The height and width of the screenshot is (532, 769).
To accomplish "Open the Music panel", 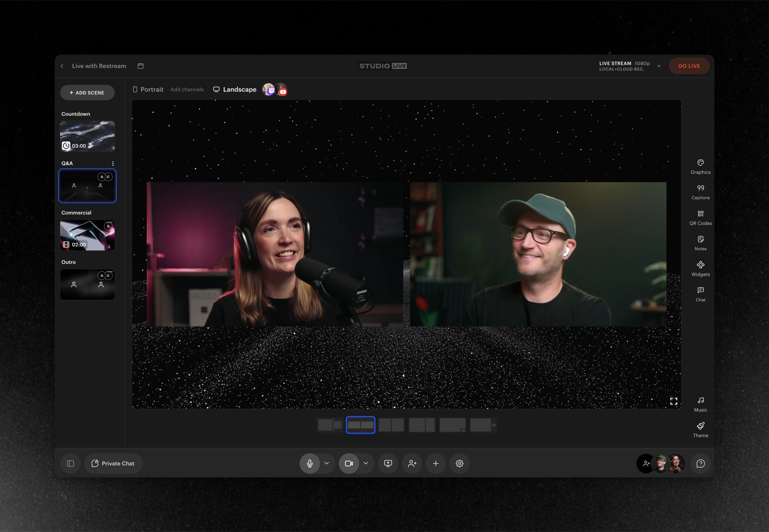I will point(701,404).
